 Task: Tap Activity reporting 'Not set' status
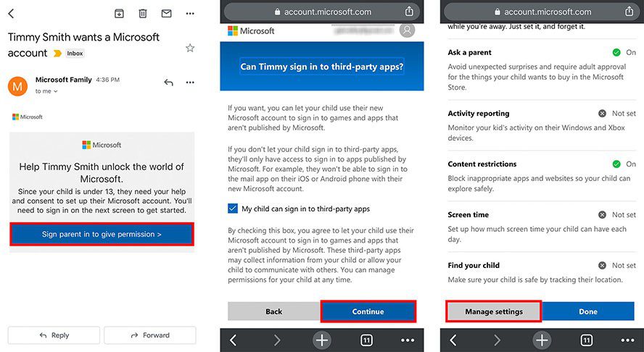pyautogui.click(x=617, y=114)
